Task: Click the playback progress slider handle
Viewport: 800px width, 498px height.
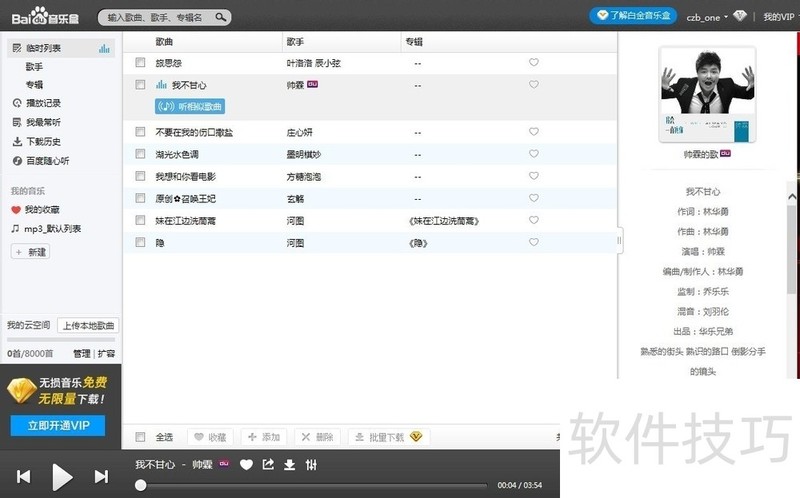Action: pos(141,485)
